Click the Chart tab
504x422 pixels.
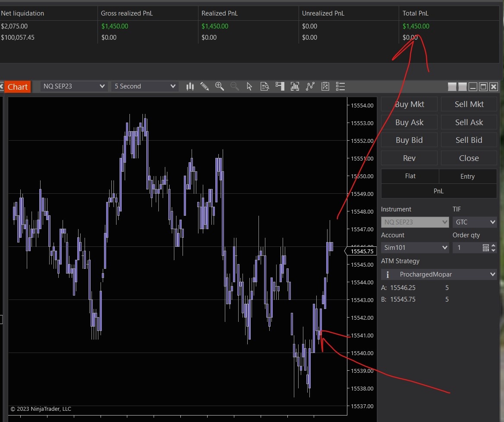(18, 87)
